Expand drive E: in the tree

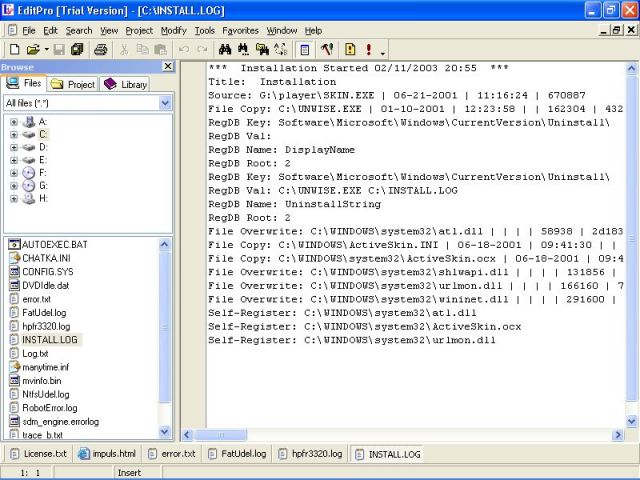tap(14, 160)
